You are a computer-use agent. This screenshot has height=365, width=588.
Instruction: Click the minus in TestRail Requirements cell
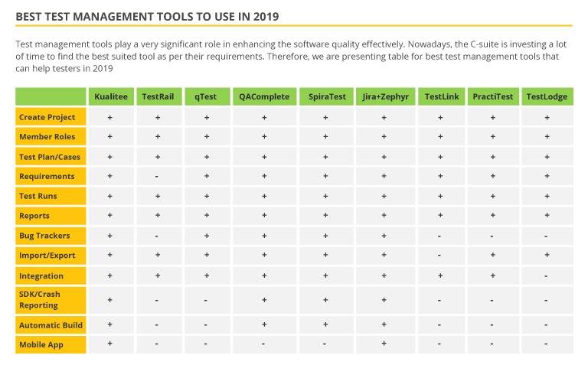point(157,176)
